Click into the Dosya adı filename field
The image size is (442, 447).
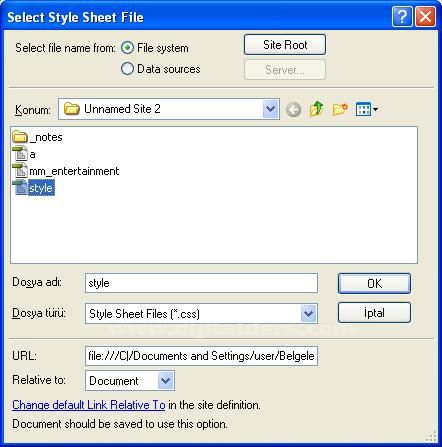coord(201,283)
